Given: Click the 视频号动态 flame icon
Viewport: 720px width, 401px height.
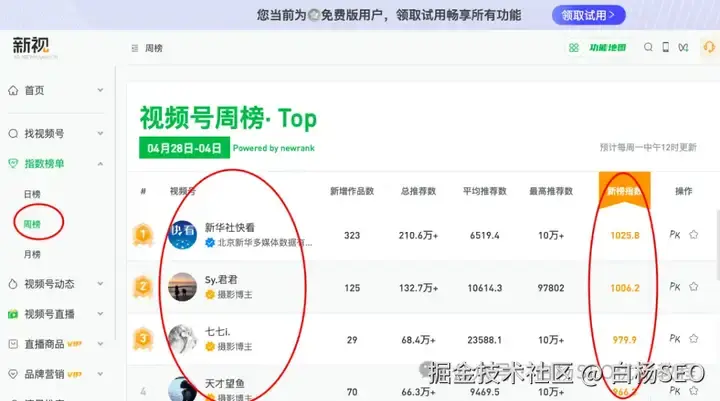Looking at the screenshot, I should (13, 284).
